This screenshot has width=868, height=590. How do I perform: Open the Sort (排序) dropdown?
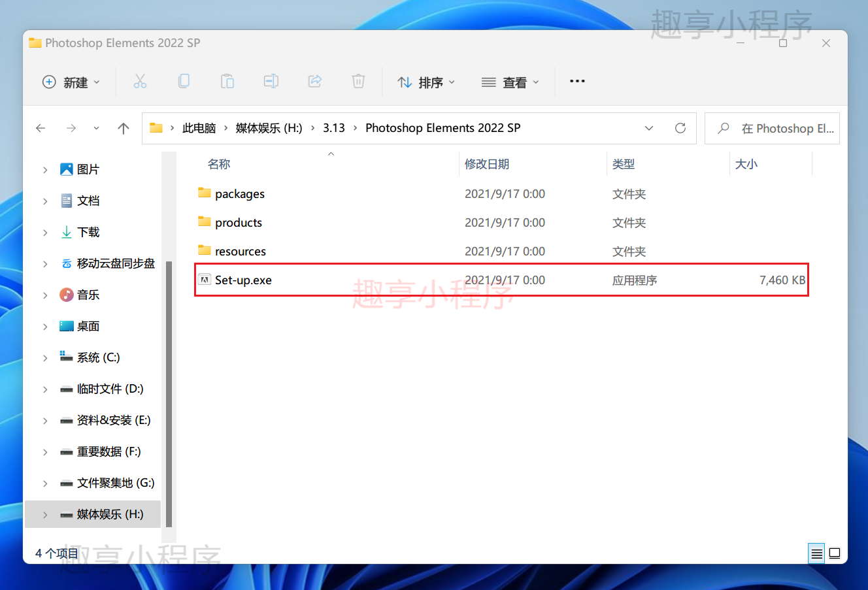[x=426, y=82]
